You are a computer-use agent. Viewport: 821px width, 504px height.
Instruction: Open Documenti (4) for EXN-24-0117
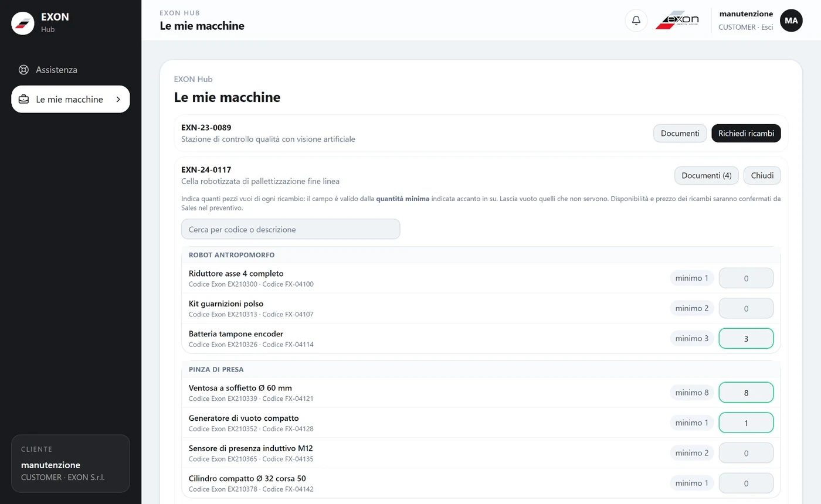click(x=706, y=175)
